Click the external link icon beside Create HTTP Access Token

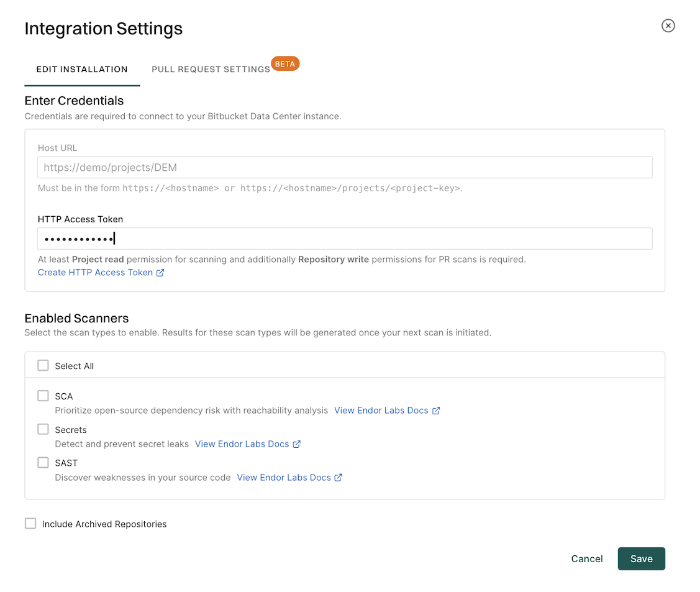160,272
